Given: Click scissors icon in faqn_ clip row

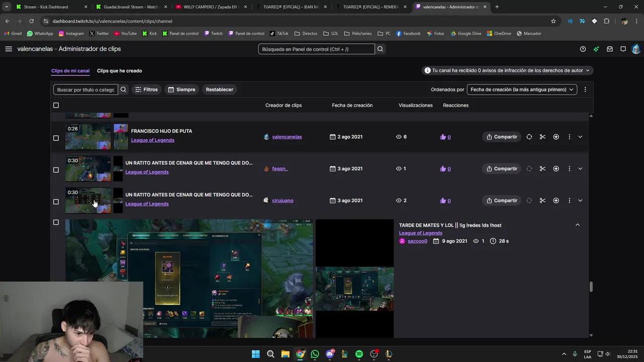Looking at the screenshot, I should (x=542, y=168).
